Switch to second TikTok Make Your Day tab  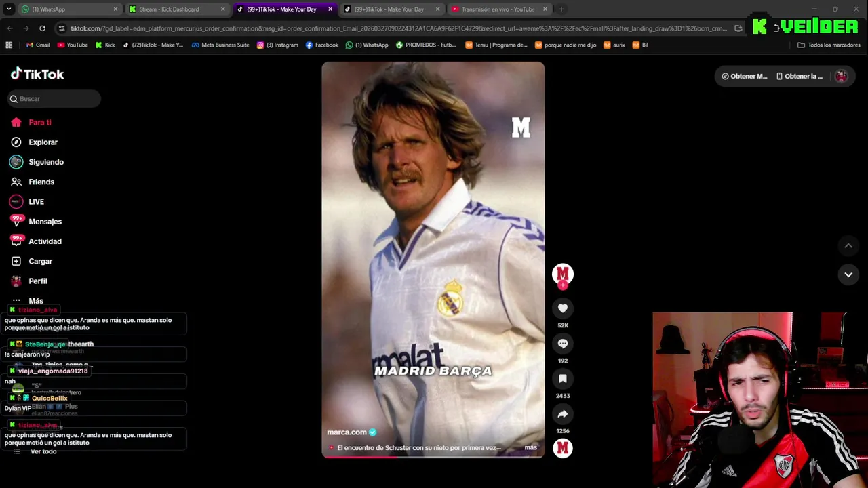[393, 9]
